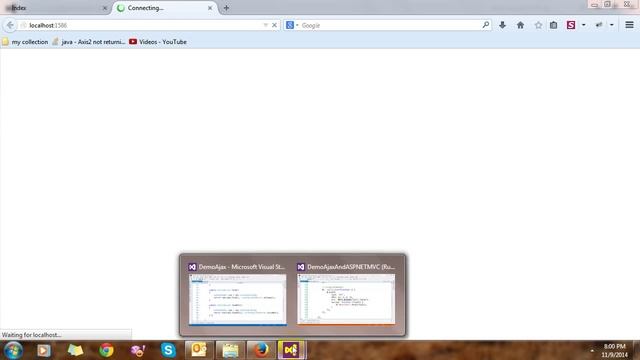Expand the last toolbar dropdown arrow
640x360 pixels.
click(x=612, y=25)
